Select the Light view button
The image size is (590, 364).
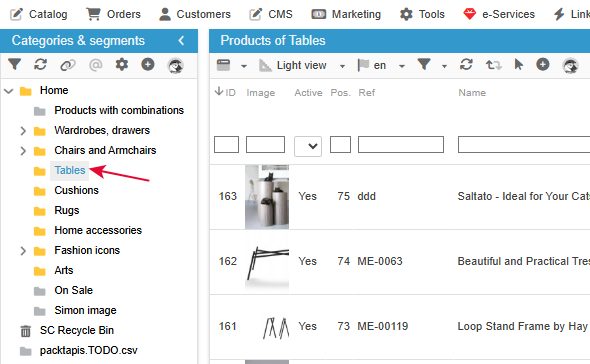293,65
